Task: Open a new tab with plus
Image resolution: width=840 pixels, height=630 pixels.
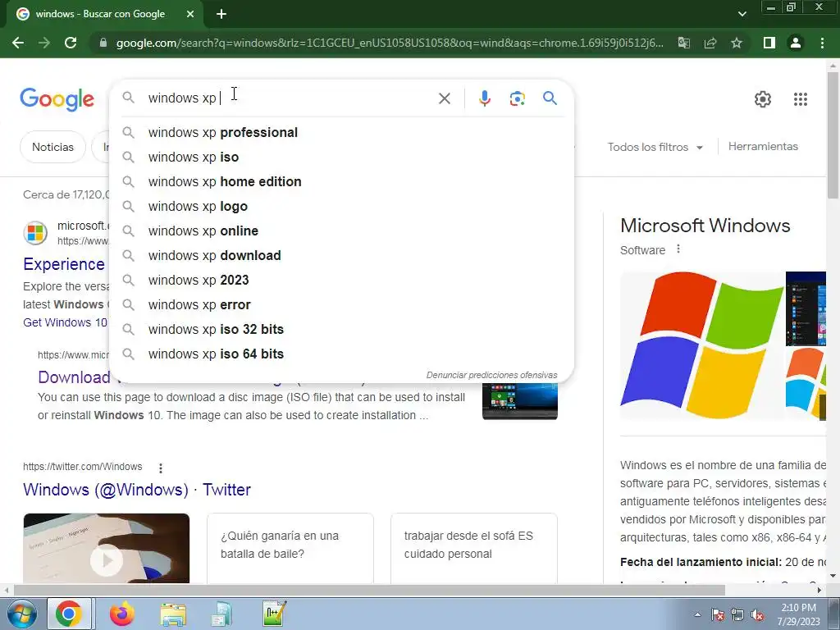Action: [x=221, y=14]
